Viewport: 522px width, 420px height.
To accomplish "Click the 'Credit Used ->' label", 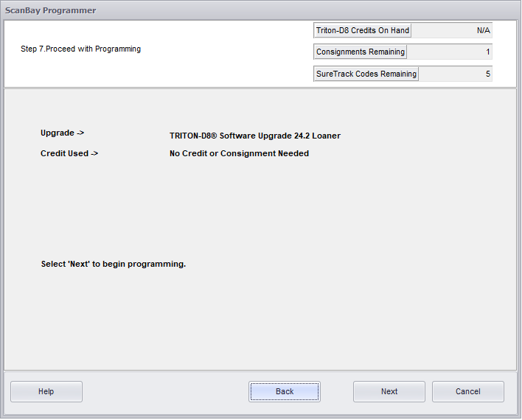I will [69, 153].
